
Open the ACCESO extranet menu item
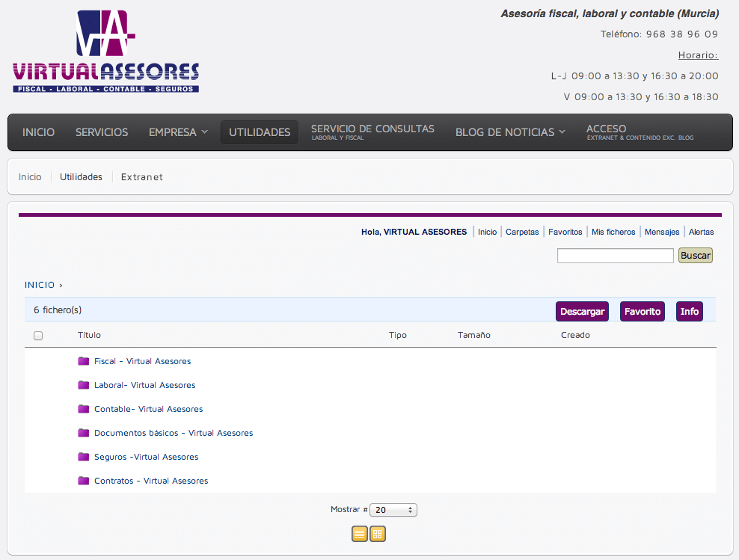(640, 132)
